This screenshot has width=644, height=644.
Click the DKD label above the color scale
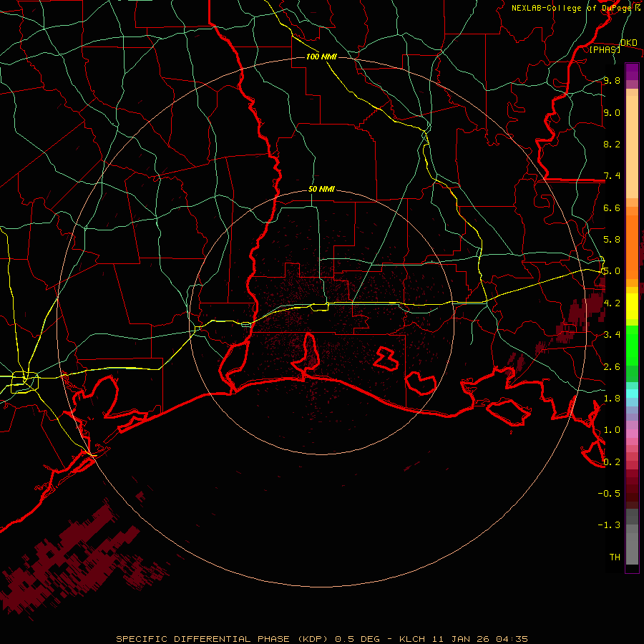(628, 43)
